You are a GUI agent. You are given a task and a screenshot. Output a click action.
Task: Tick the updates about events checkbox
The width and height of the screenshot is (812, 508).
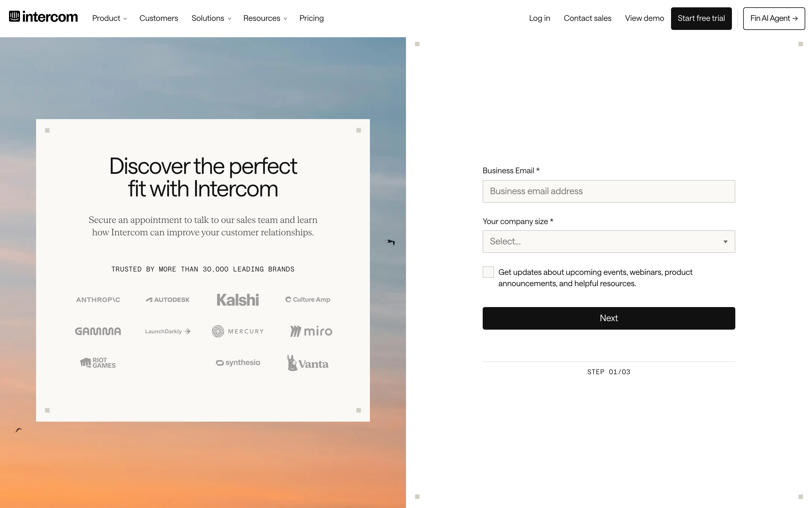coord(488,272)
